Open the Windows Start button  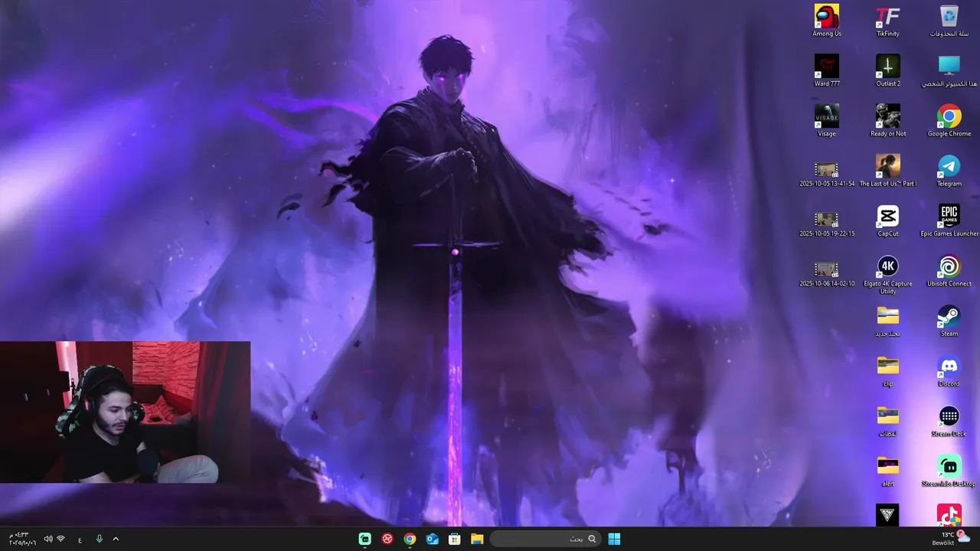614,539
